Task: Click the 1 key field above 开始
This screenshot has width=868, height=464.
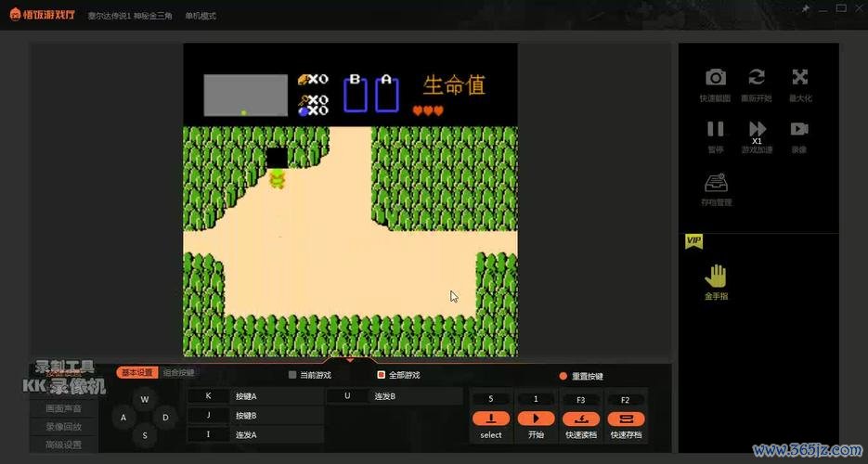Action: point(536,399)
